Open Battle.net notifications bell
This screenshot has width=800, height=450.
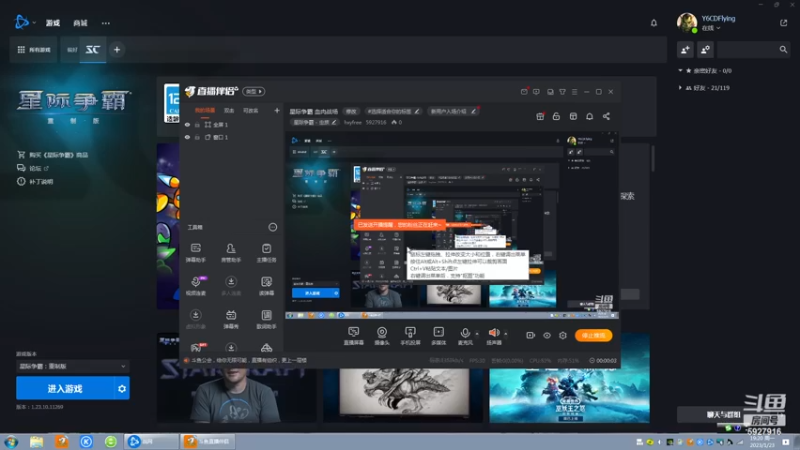654,23
